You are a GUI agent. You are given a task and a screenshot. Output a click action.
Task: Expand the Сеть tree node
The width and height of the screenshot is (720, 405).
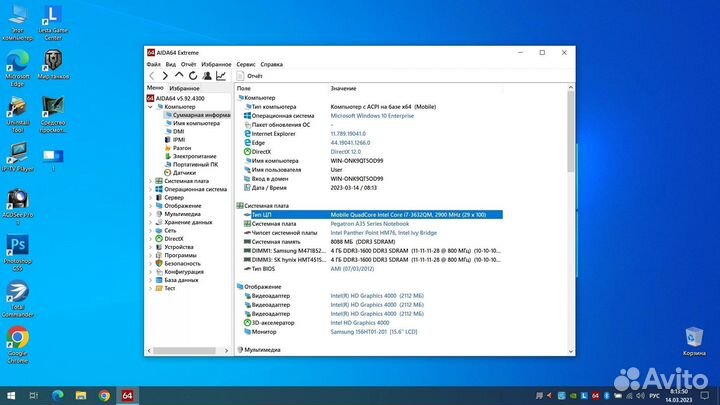pos(150,231)
